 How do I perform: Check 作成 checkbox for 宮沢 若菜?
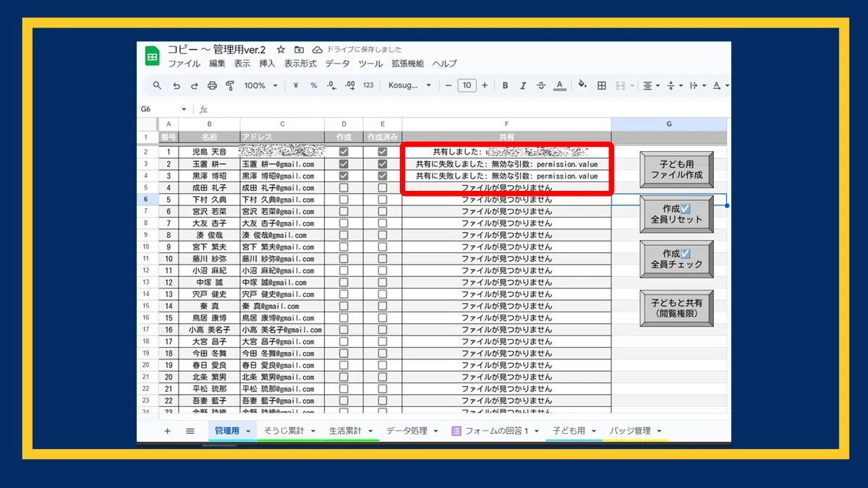(x=344, y=211)
